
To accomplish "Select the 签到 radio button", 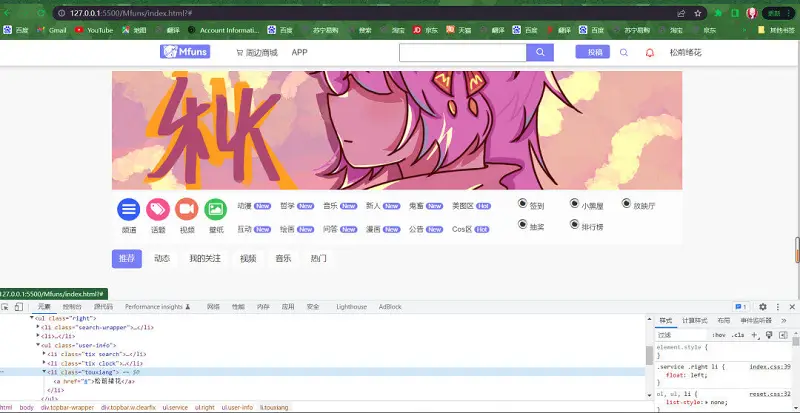I will [x=522, y=203].
